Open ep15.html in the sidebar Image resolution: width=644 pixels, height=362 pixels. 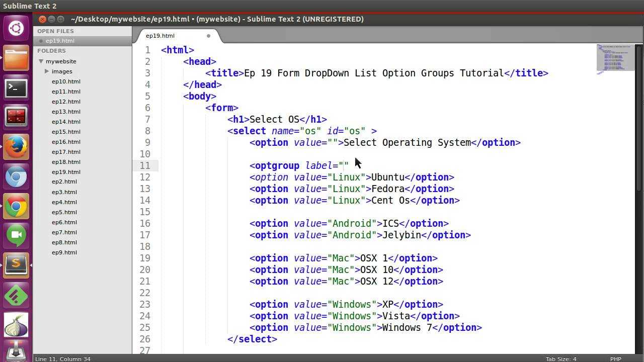66,132
